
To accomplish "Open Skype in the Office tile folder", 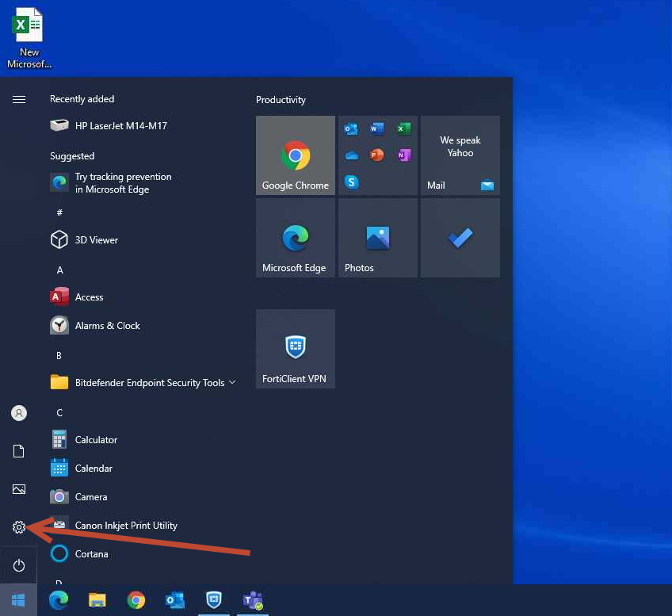I will point(351,182).
